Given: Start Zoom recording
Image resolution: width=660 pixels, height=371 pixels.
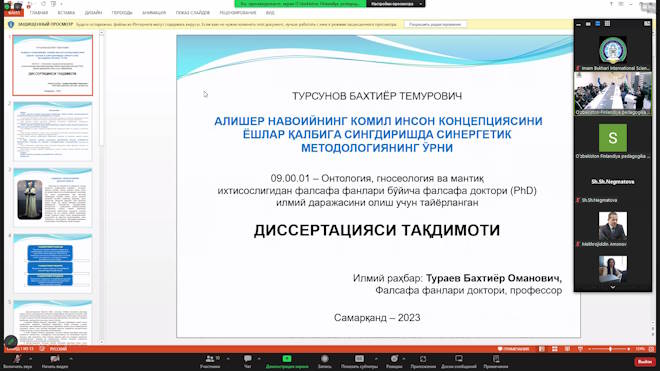Looking at the screenshot, I should point(325,361).
